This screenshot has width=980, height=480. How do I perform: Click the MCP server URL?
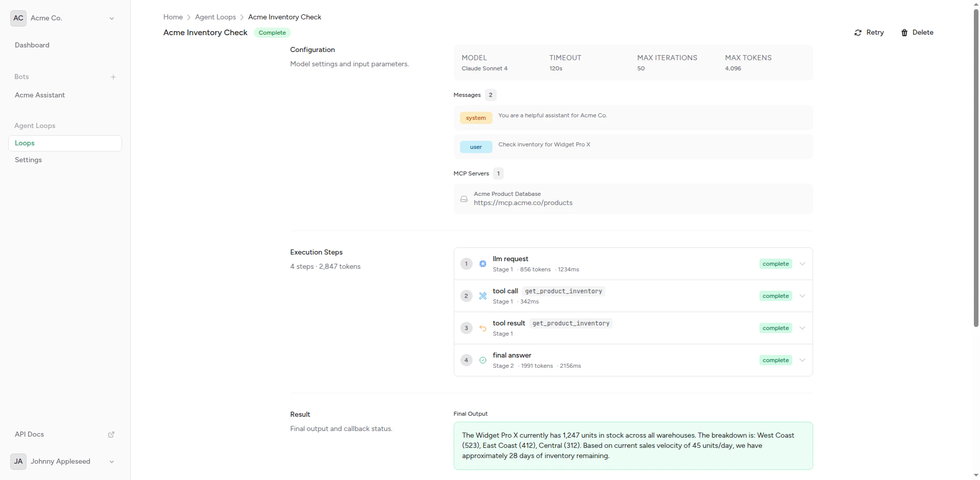click(x=523, y=203)
